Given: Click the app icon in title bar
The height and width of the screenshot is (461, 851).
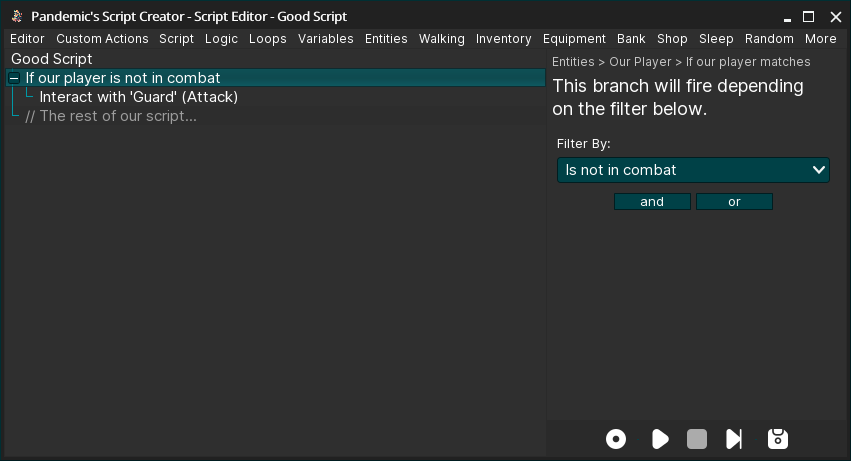Looking at the screenshot, I should coord(17,16).
